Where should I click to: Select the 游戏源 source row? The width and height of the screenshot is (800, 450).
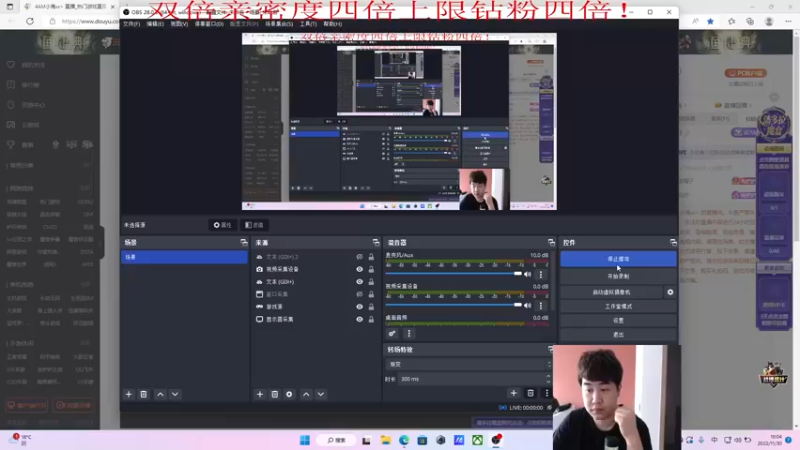[x=315, y=307]
